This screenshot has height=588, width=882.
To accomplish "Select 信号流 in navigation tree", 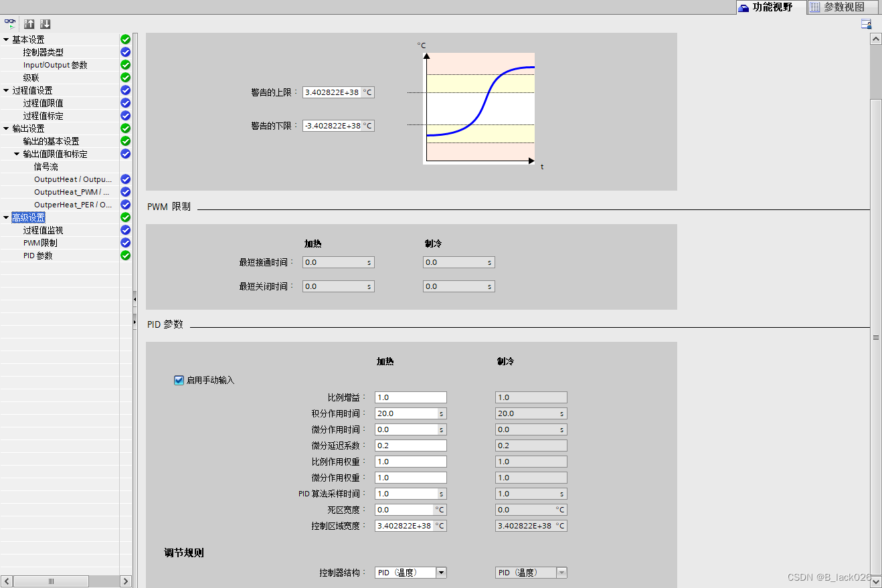I will tap(46, 167).
